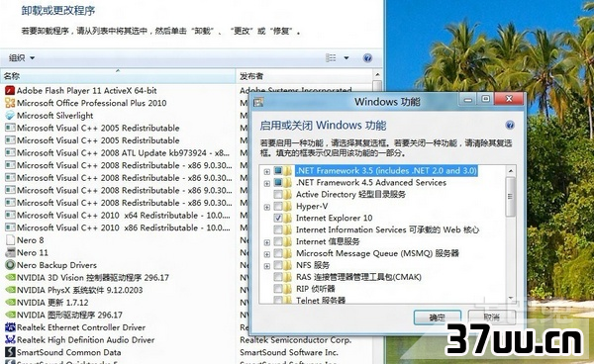Select NVIDIA PhysX 系统软件 9.12.0203 entry

(x=79, y=290)
